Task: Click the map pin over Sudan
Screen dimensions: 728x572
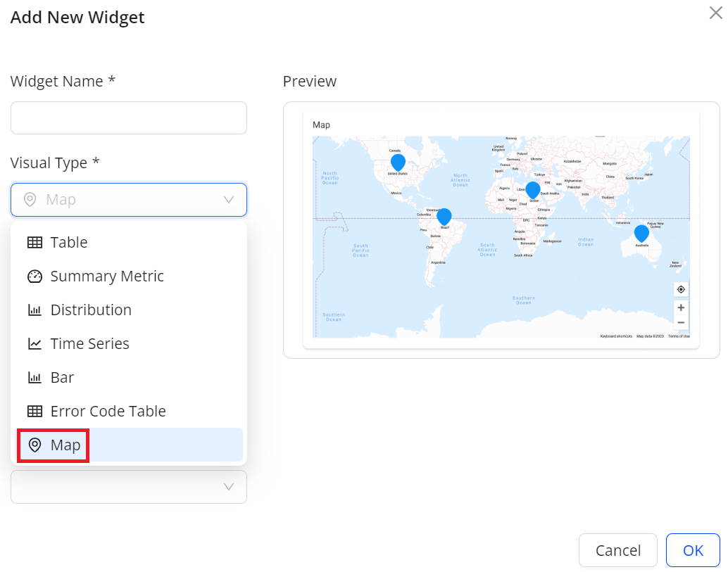Action: point(533,190)
